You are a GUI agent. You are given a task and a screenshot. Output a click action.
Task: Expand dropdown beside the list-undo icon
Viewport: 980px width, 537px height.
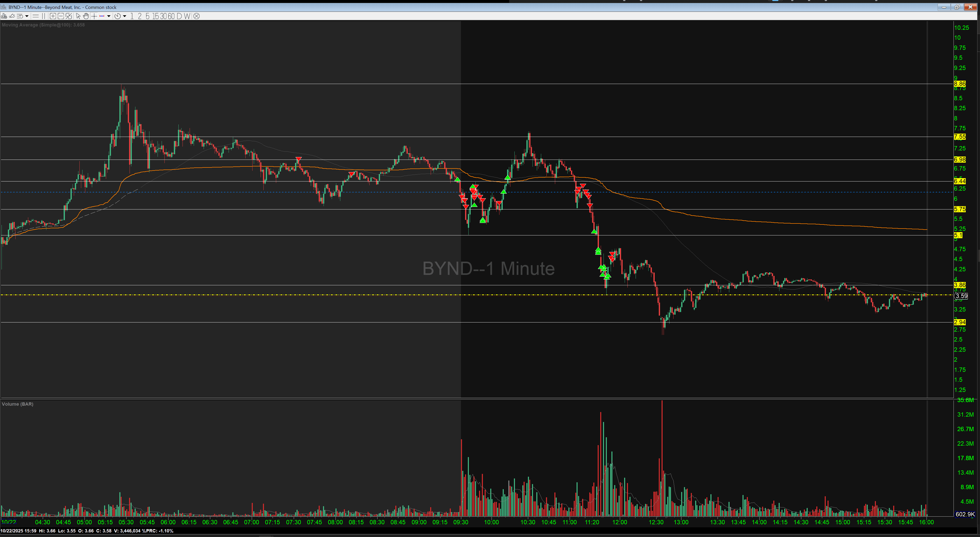coord(27,16)
